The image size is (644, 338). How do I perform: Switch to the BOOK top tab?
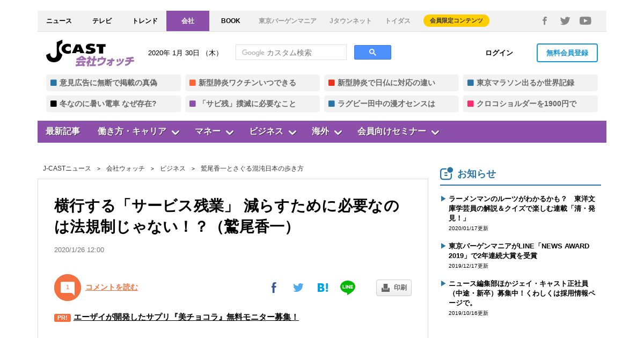[x=231, y=21]
